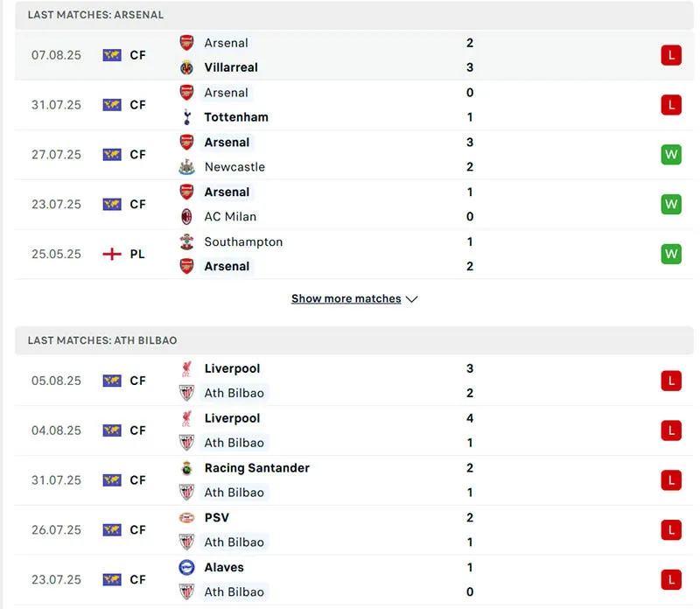Click the red L badge for Arsenal vs Villarreal
Image resolution: width=700 pixels, height=609 pixels.
click(670, 54)
